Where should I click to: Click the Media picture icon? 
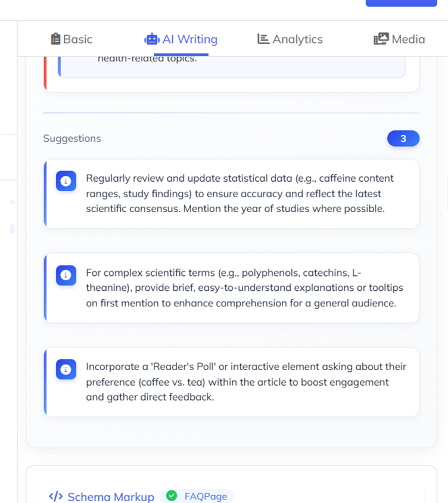(x=379, y=39)
